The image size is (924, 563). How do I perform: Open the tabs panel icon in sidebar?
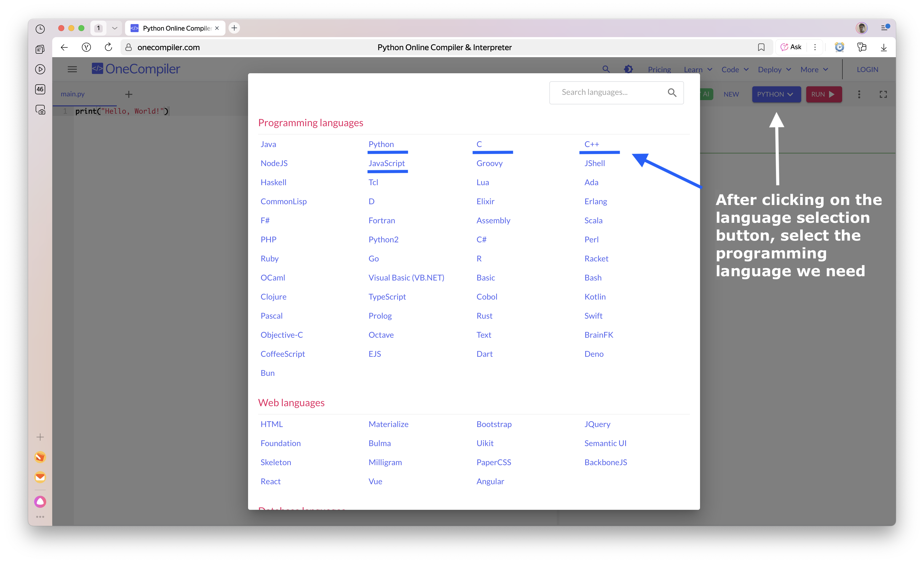[x=40, y=49]
